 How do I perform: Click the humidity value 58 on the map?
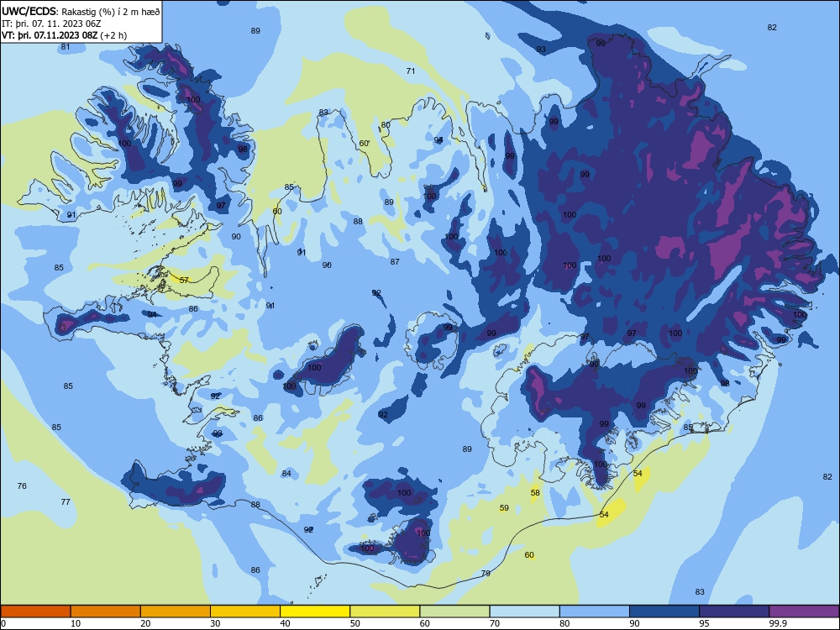coord(535,493)
